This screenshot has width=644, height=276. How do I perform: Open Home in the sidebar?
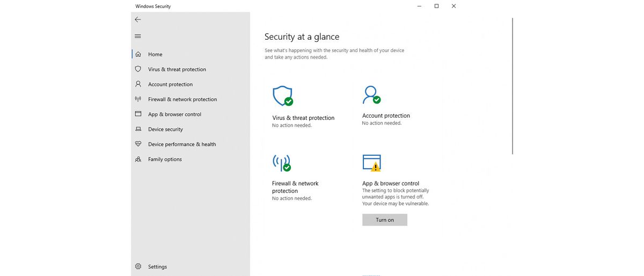[x=191, y=54]
